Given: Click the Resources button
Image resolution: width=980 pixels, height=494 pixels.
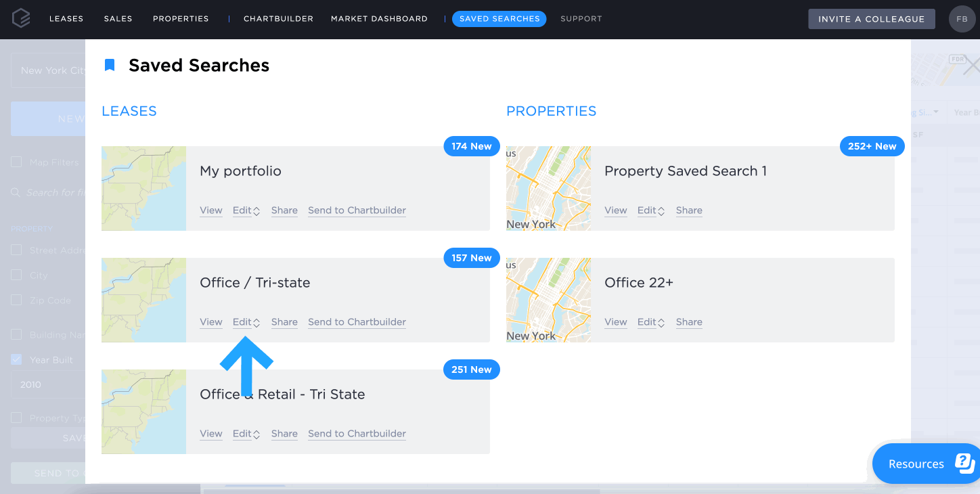Looking at the screenshot, I should tap(926, 464).
